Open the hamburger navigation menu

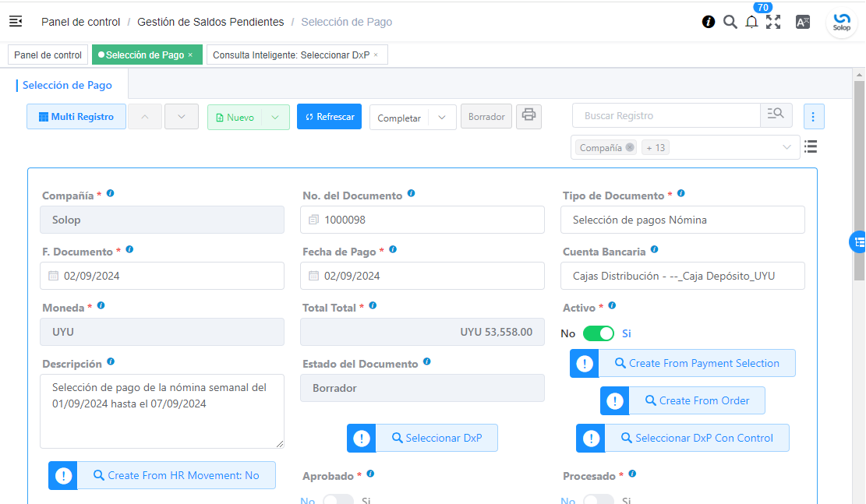click(x=16, y=22)
